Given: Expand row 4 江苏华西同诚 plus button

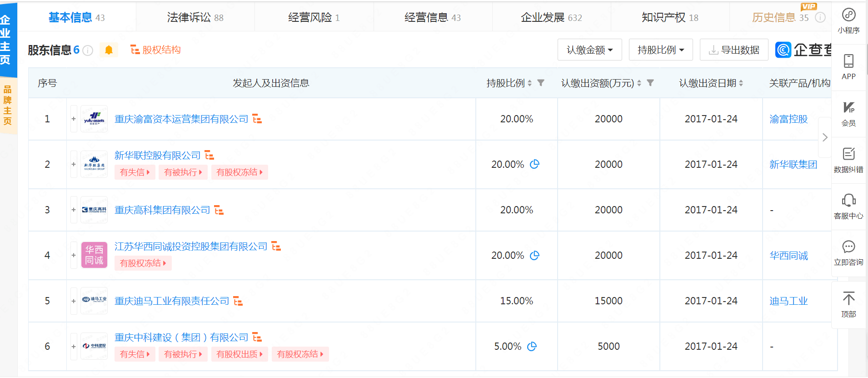Looking at the screenshot, I should [x=74, y=255].
